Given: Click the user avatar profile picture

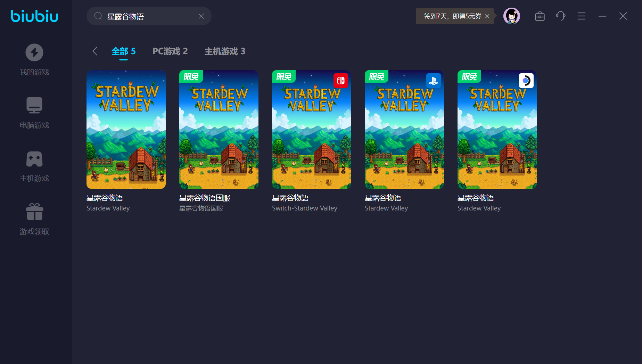Looking at the screenshot, I should point(511,16).
